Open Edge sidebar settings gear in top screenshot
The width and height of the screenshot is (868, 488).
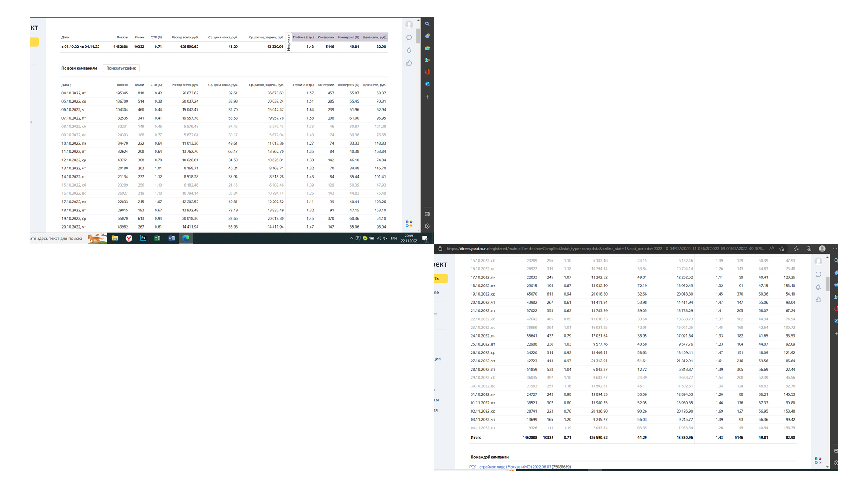(427, 226)
